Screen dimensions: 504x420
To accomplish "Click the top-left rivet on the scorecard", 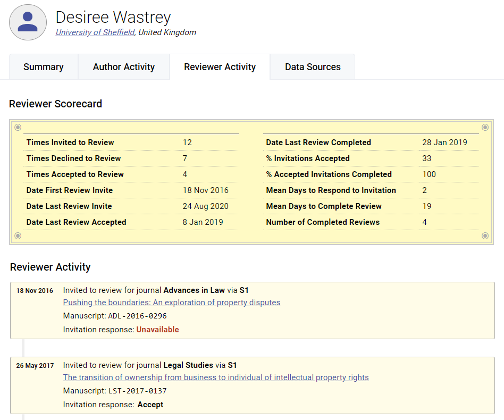I will [x=18, y=127].
